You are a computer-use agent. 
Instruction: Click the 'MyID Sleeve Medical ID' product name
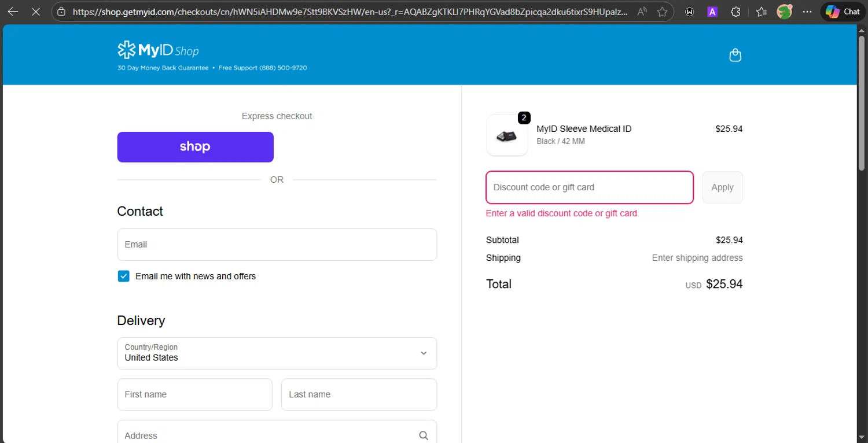point(584,129)
